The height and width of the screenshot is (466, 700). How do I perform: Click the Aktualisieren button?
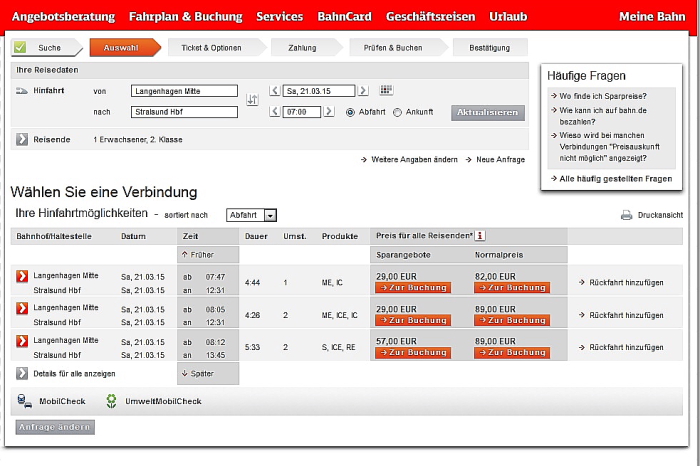pyautogui.click(x=487, y=112)
